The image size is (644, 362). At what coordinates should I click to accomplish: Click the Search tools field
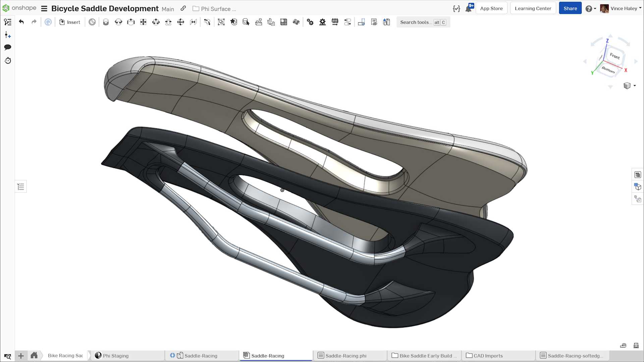coord(415,22)
